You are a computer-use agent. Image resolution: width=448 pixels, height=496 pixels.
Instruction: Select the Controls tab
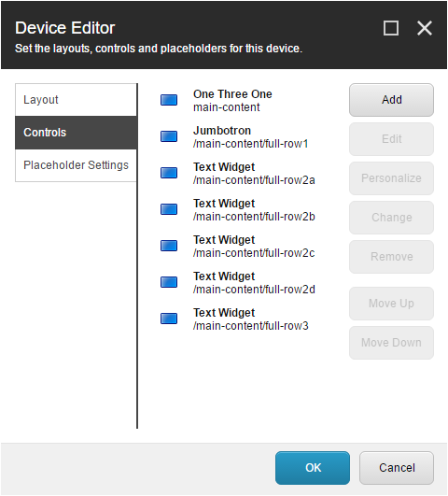pos(76,133)
